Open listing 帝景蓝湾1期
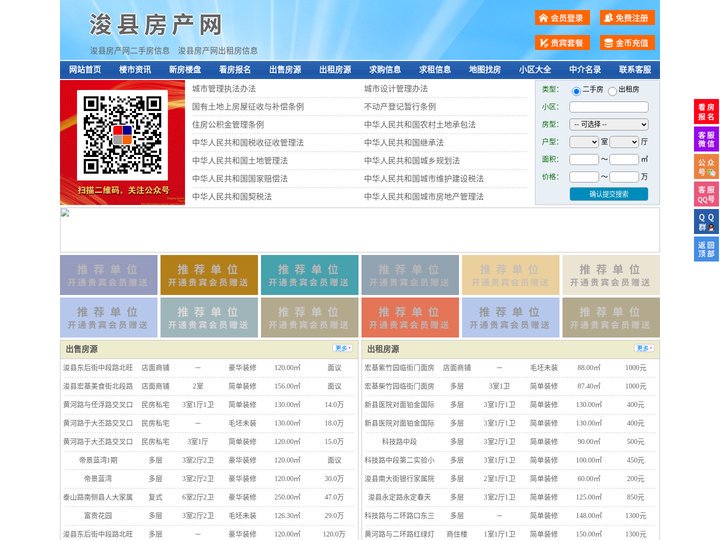 tap(98, 460)
